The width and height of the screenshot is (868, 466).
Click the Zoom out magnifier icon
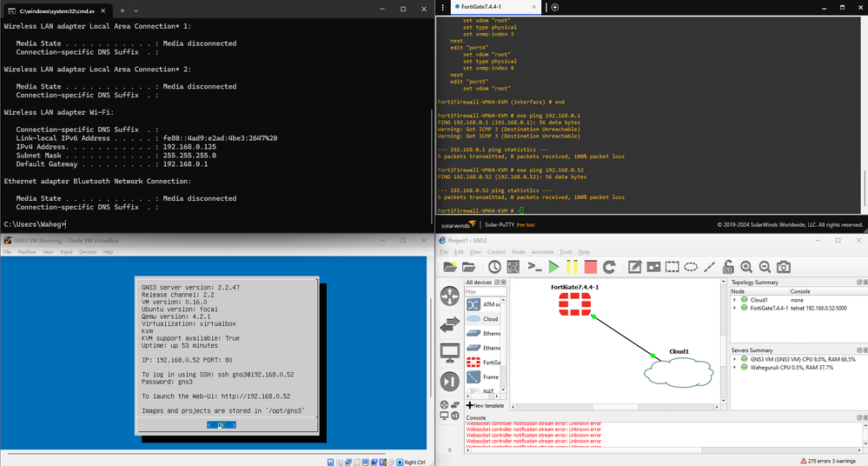765,267
